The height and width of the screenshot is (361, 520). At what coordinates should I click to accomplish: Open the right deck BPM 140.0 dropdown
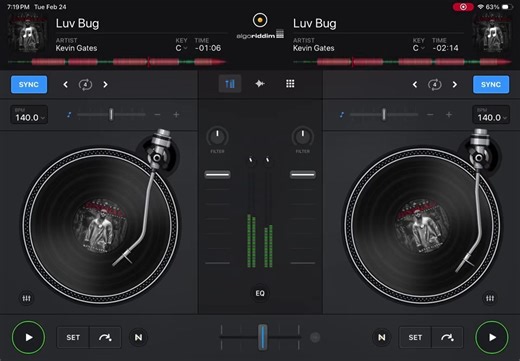pos(491,115)
